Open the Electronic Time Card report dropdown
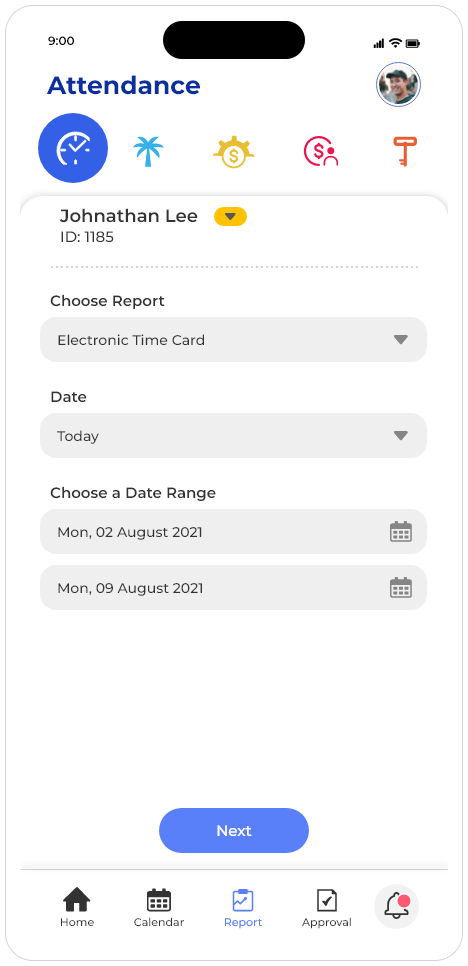This screenshot has height=966, width=468. (233, 339)
